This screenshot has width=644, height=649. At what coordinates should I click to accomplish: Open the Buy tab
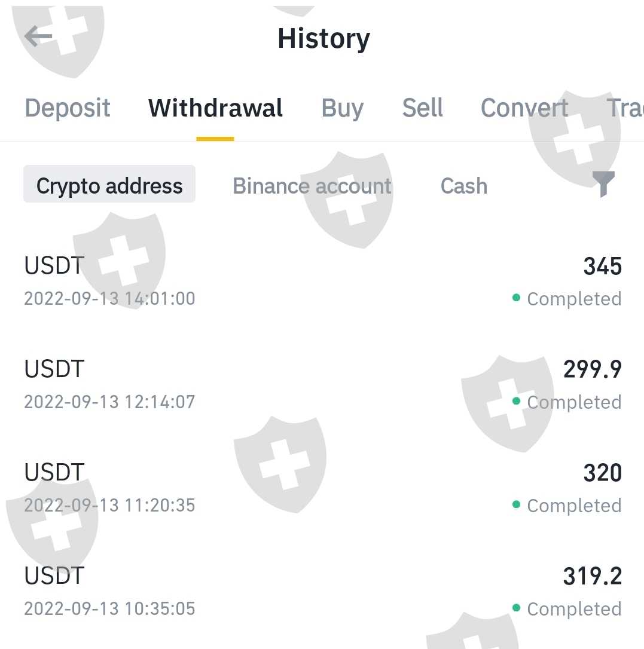pos(342,108)
